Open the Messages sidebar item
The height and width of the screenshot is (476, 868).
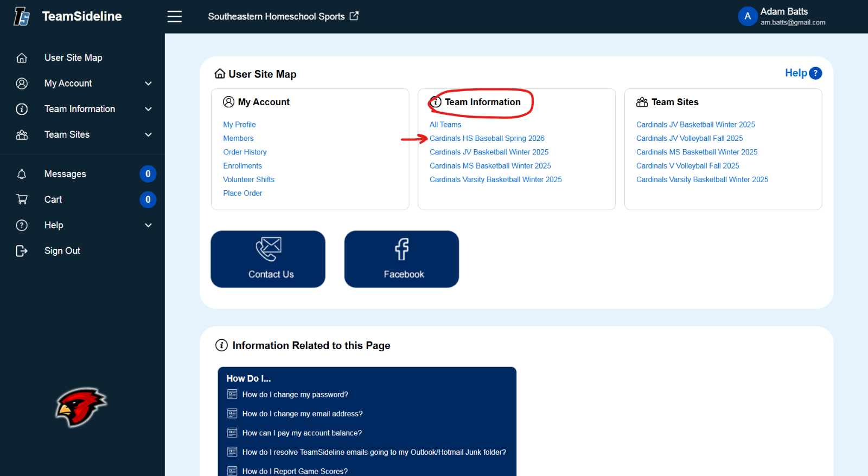(x=65, y=174)
